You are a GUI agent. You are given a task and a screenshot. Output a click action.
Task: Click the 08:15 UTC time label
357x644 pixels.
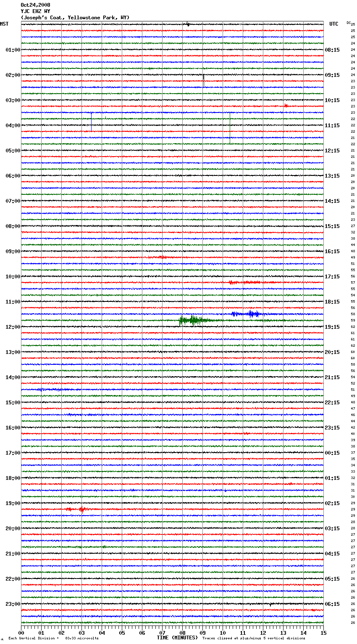[x=332, y=50]
